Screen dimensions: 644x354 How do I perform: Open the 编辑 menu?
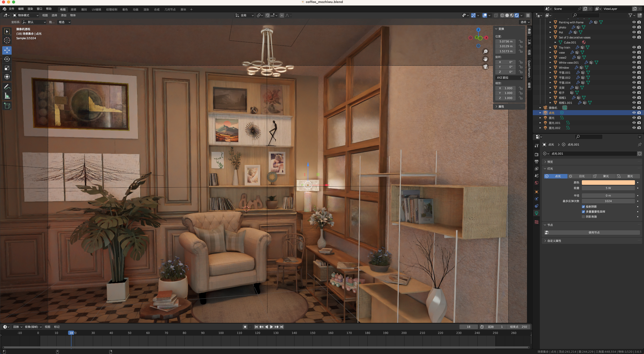pos(21,9)
